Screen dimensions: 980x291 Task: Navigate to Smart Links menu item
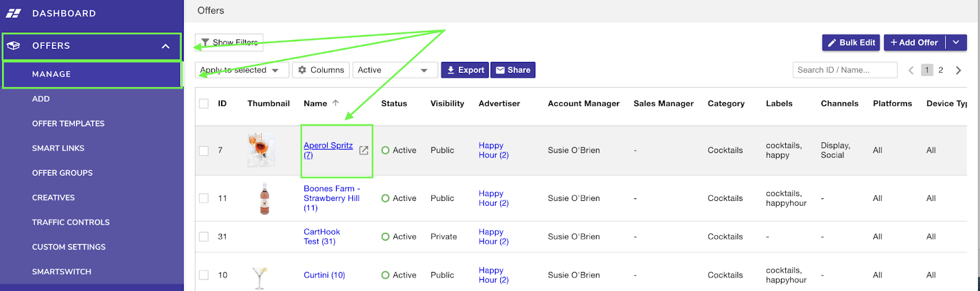58,148
